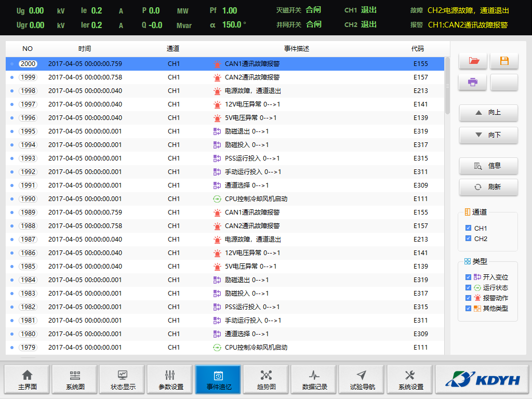Go to 主界面 home screen

pos(27,380)
